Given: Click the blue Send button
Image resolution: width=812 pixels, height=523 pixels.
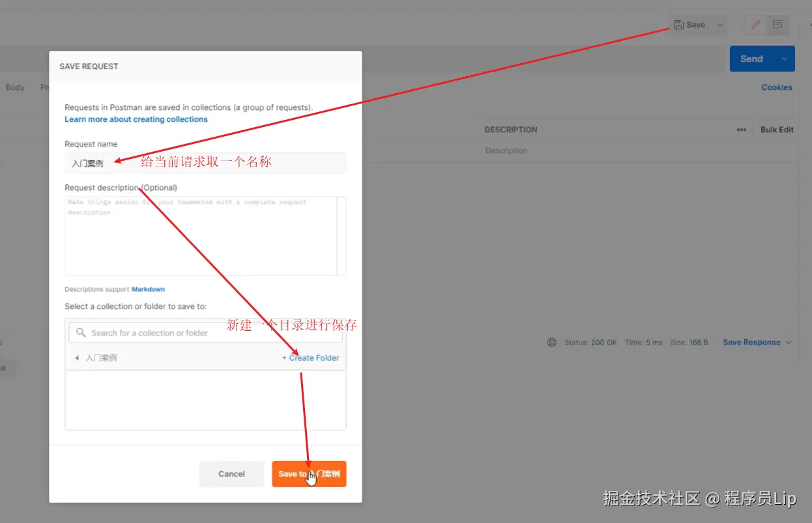Looking at the screenshot, I should point(751,59).
